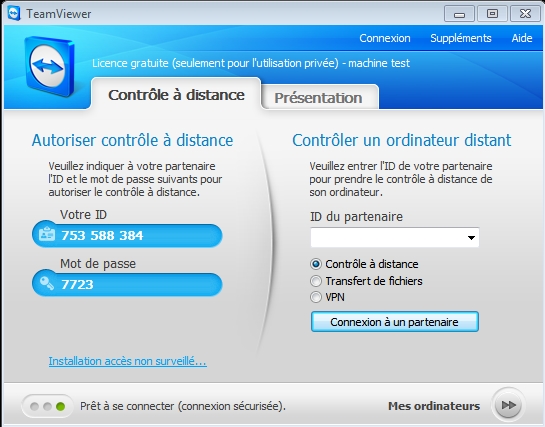The width and height of the screenshot is (545, 427).
Task: Click the TeamViewer logo in the header
Action: (49, 66)
